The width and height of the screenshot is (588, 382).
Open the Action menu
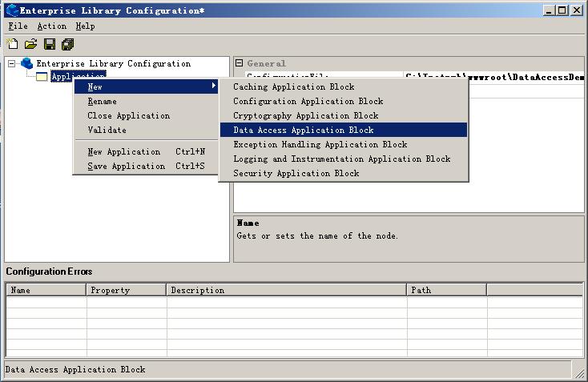click(51, 26)
